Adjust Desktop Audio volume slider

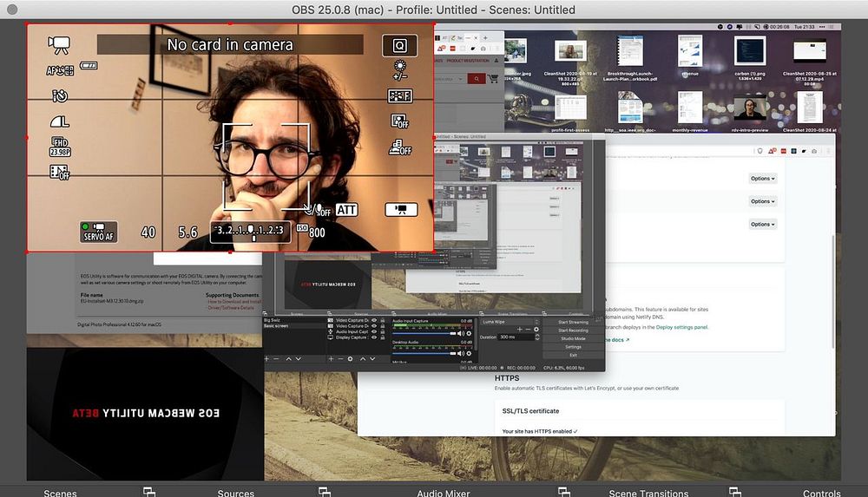coord(424,354)
